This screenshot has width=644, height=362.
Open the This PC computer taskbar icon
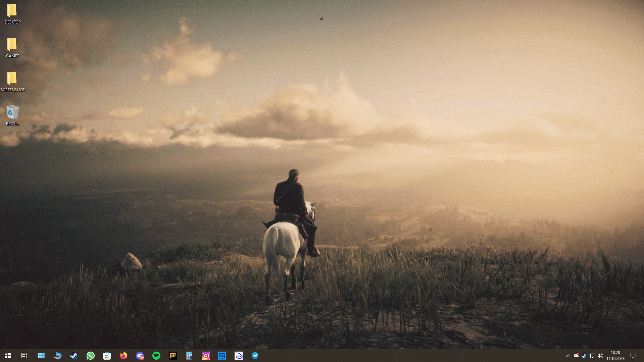click(58, 356)
